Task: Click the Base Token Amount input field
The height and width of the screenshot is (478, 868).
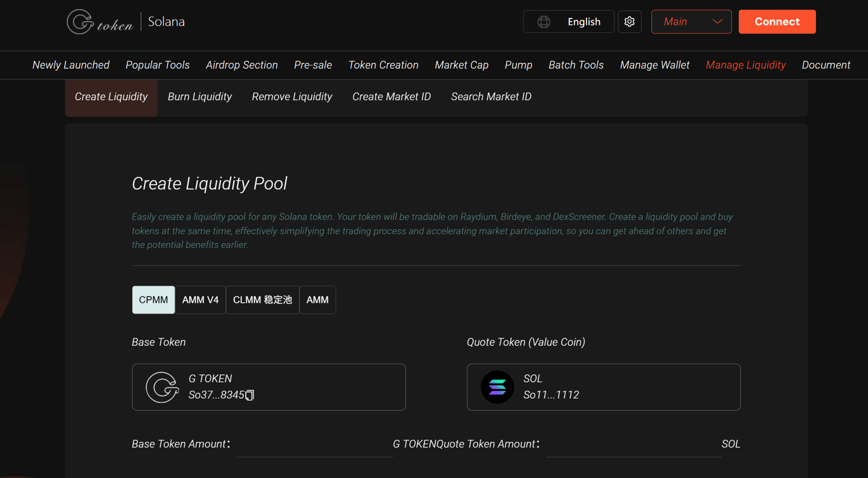Action: point(315,444)
